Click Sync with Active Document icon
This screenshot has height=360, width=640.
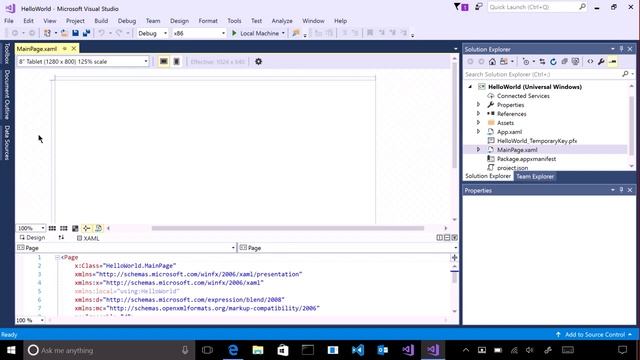coord(542,62)
